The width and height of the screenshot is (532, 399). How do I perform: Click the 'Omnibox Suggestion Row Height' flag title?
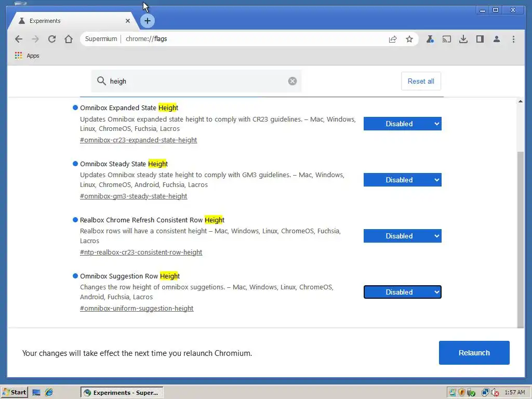click(129, 276)
